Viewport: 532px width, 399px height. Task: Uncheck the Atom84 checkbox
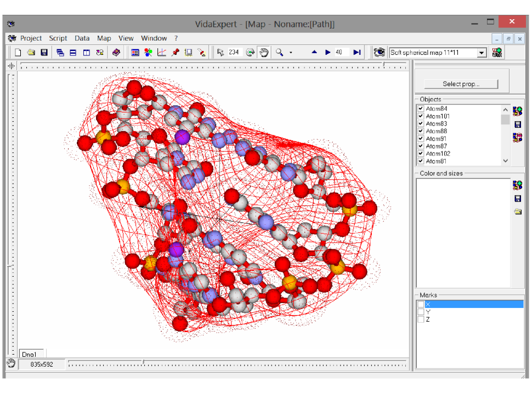421,109
